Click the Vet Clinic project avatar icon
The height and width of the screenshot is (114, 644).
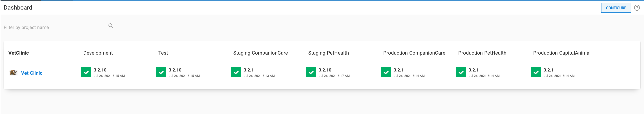coord(13,73)
